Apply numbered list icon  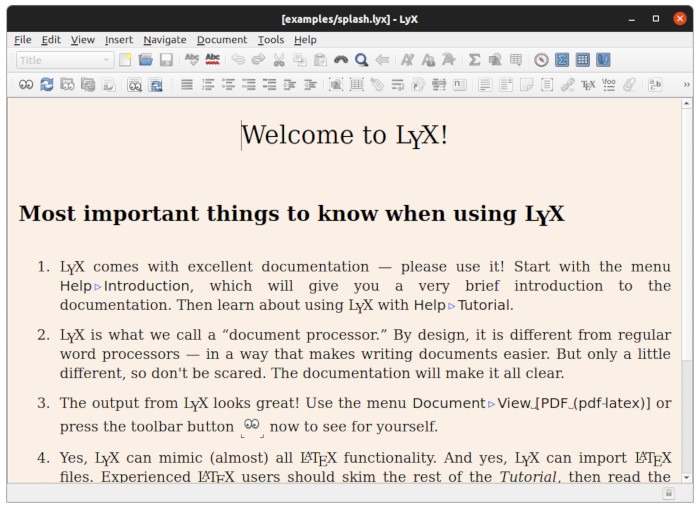(x=208, y=84)
